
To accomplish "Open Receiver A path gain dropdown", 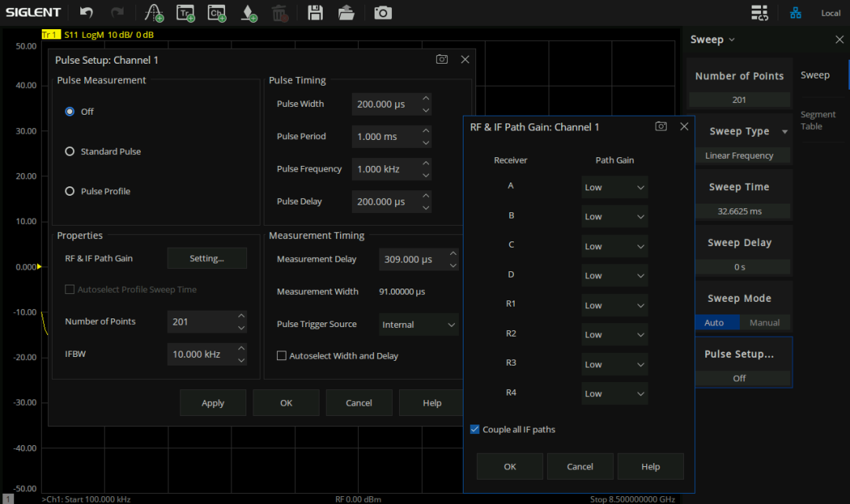I will point(615,187).
